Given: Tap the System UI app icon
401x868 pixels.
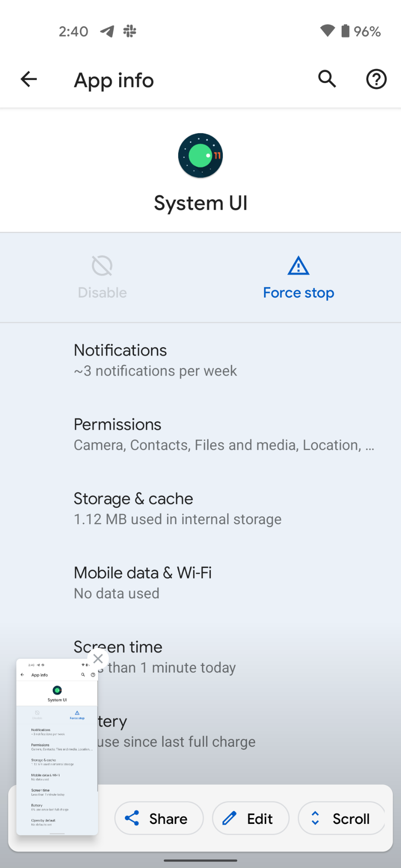Looking at the screenshot, I should pyautogui.click(x=200, y=156).
